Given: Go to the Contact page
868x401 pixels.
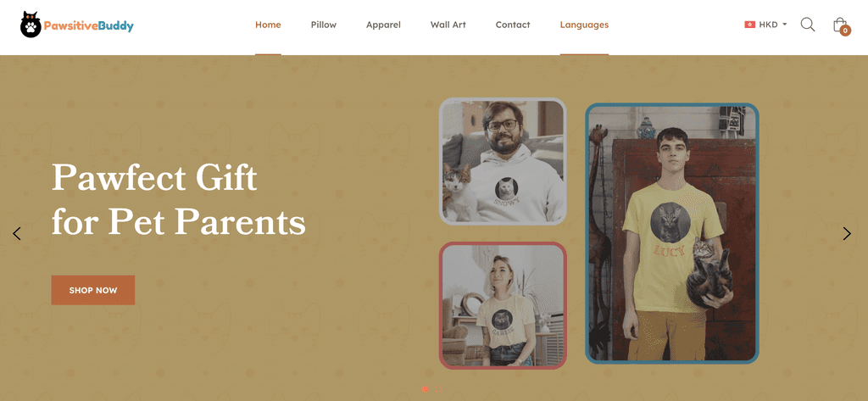Looking at the screenshot, I should coord(513,25).
